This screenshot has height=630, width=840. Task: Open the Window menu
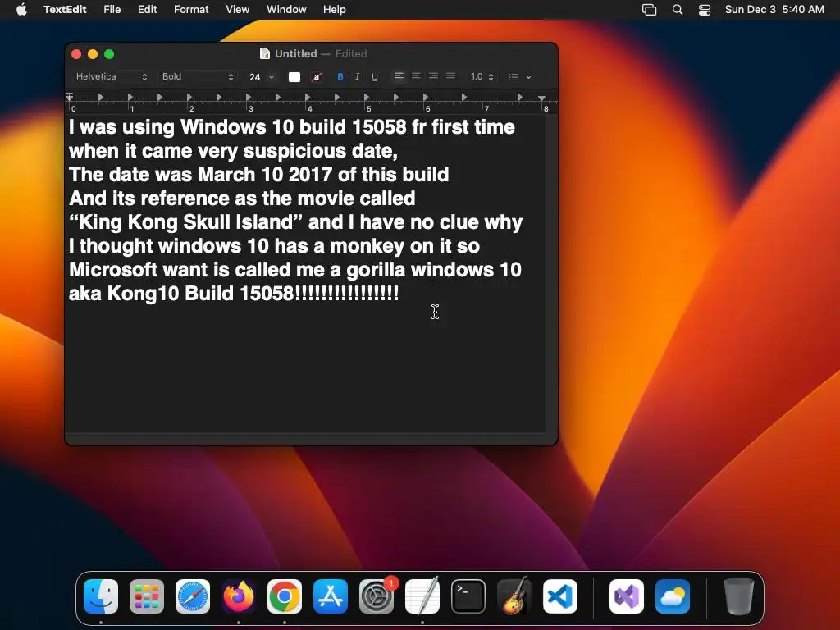point(286,9)
